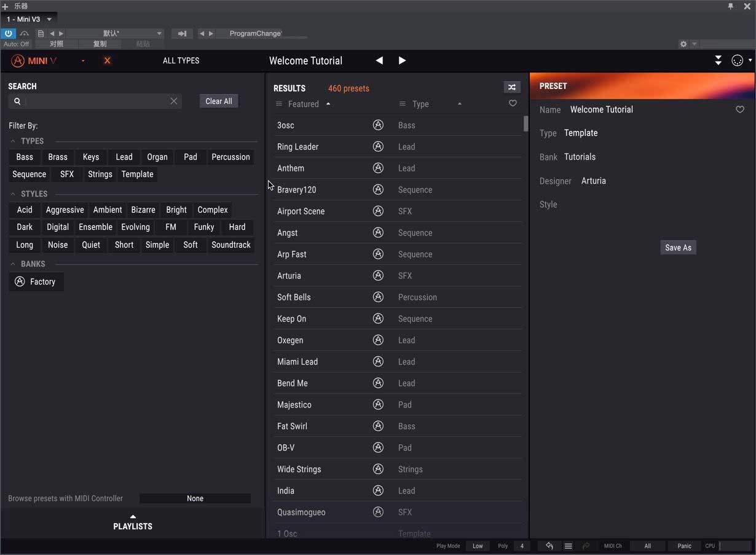756x555 pixels.
Task: Click the Welcome Tutorial preset name
Action: 305,61
